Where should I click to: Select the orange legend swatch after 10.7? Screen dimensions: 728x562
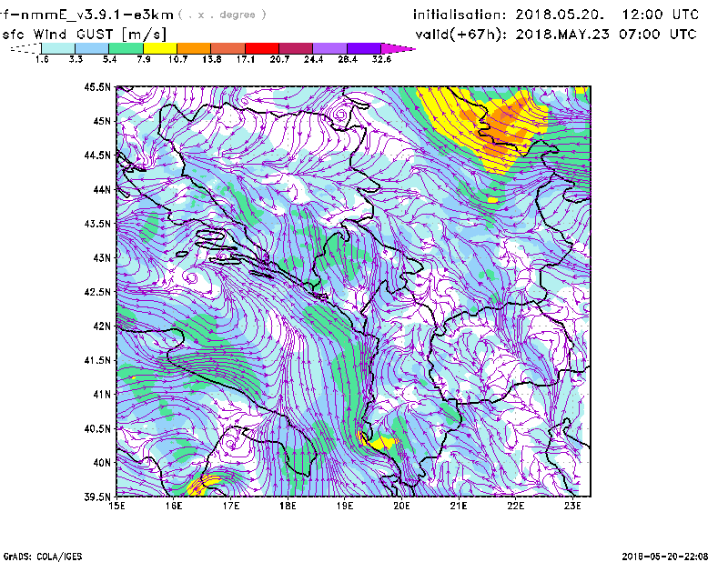pos(194,48)
